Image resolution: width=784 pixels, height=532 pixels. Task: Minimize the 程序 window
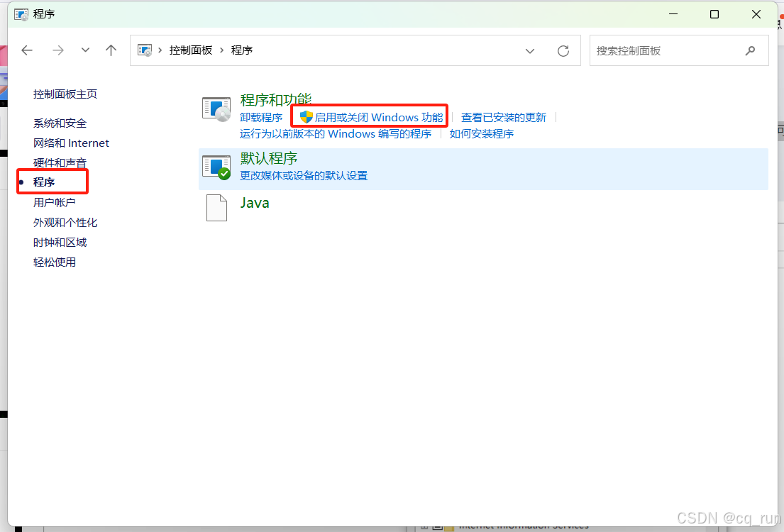tap(674, 14)
